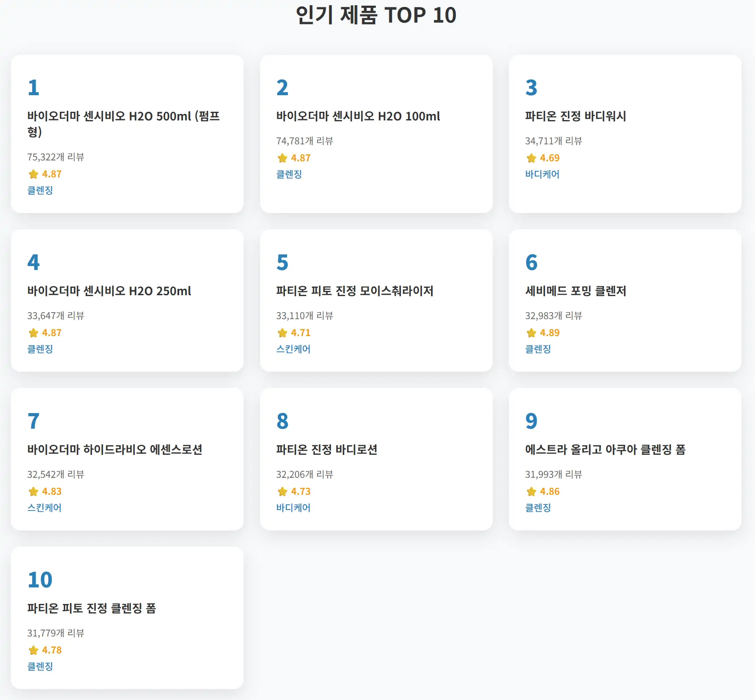755x700 pixels.
Task: Click the star icon next to 4.83
Action: [33, 492]
